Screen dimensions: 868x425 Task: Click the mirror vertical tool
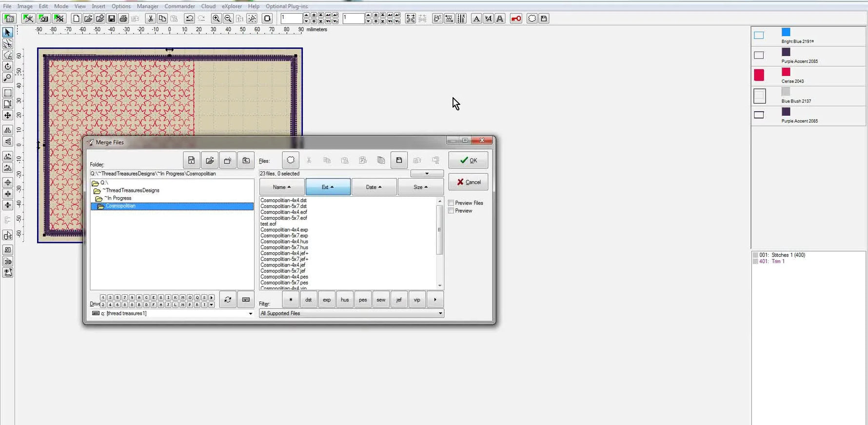[7, 142]
